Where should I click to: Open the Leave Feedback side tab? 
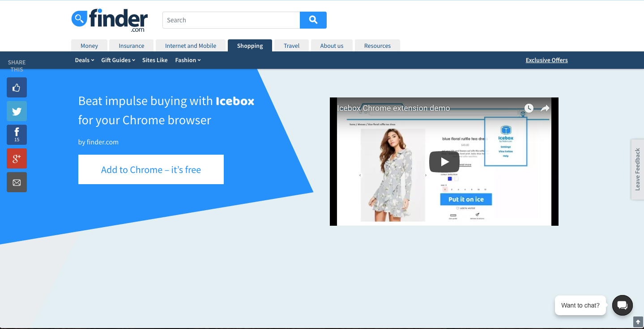click(637, 169)
